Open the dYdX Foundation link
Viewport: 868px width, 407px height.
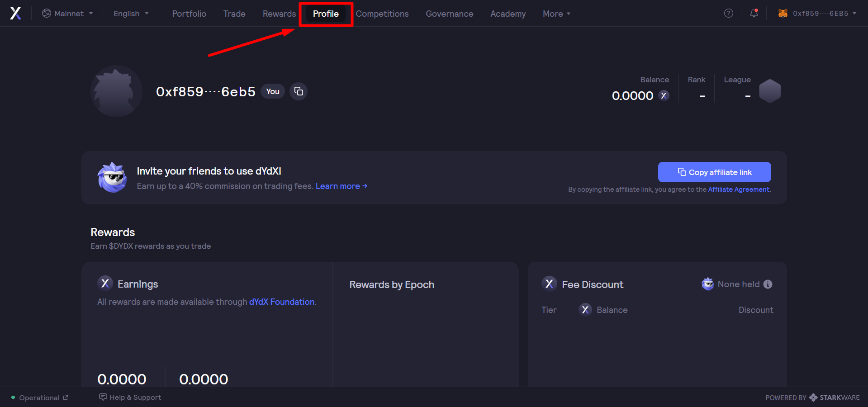282,302
